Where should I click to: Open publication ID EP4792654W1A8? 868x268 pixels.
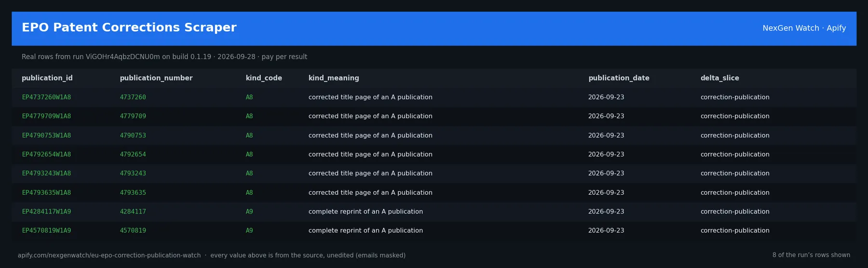[x=46, y=154]
